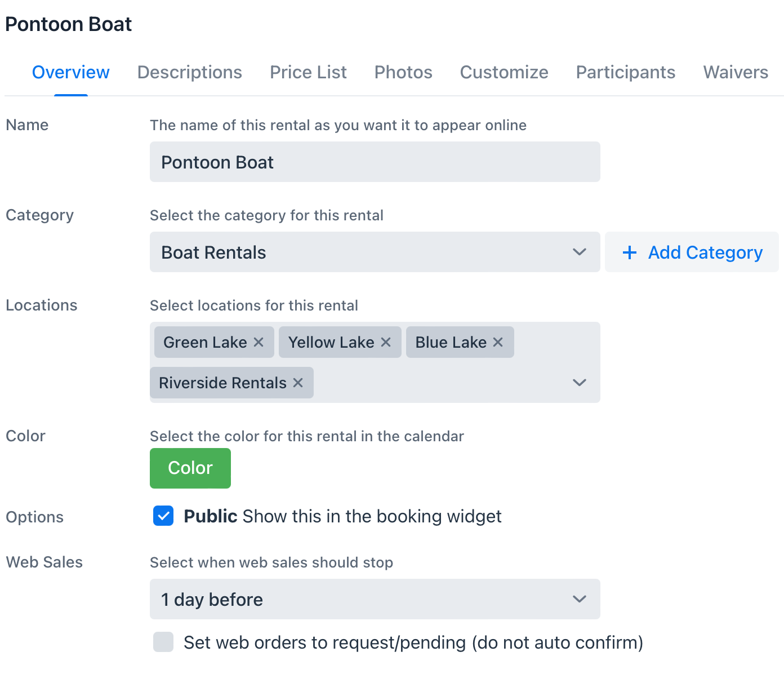This screenshot has width=784, height=674.
Task: Enable set web orders to request/pending
Action: click(163, 642)
